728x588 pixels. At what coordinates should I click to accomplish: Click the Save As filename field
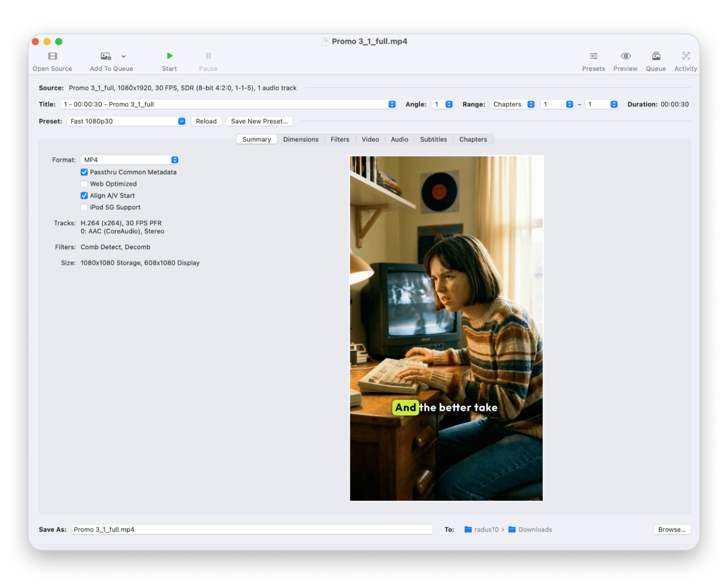pyautogui.click(x=252, y=529)
